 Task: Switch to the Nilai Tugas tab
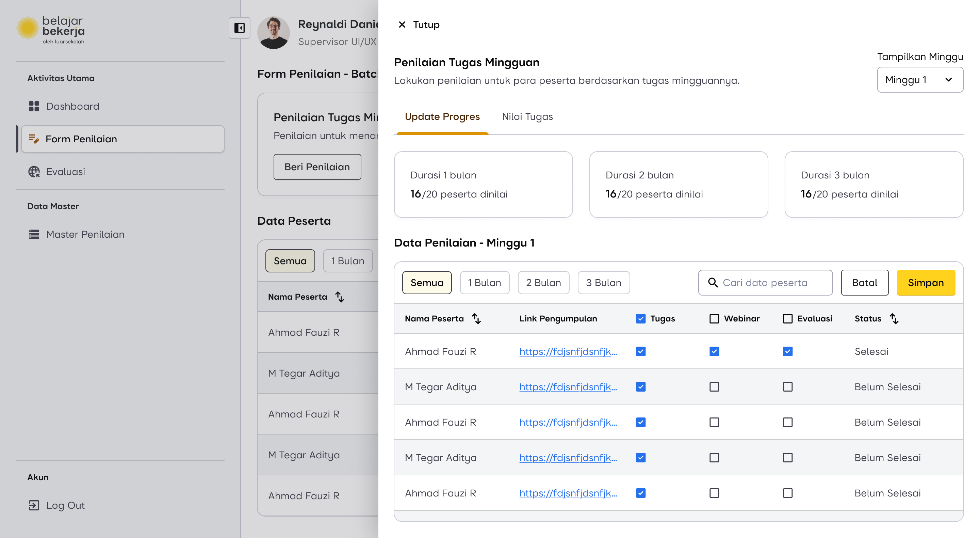527,116
